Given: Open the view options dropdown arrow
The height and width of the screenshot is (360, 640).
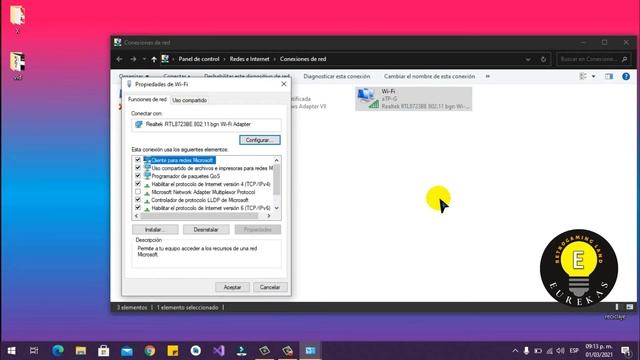Looking at the screenshot, I should click(593, 76).
